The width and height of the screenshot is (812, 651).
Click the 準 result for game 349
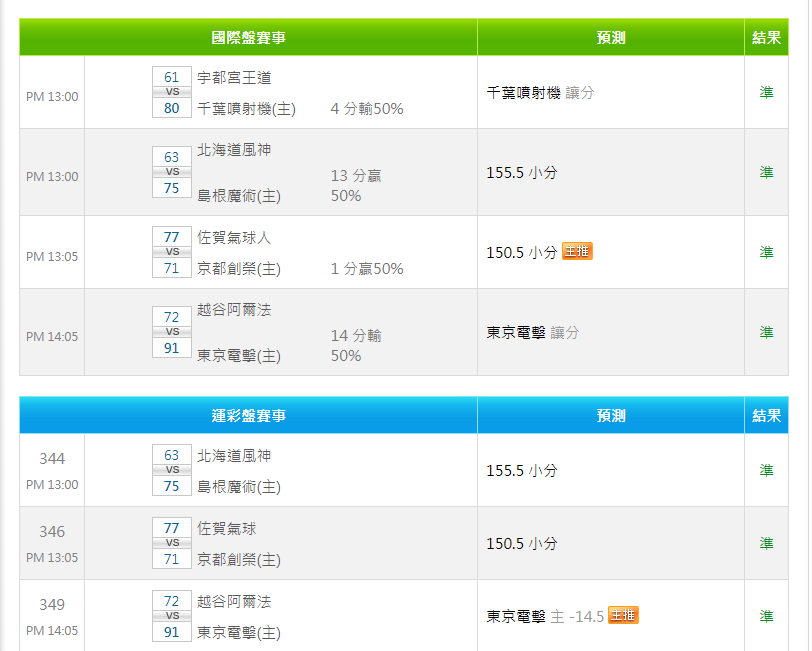pyautogui.click(x=766, y=616)
